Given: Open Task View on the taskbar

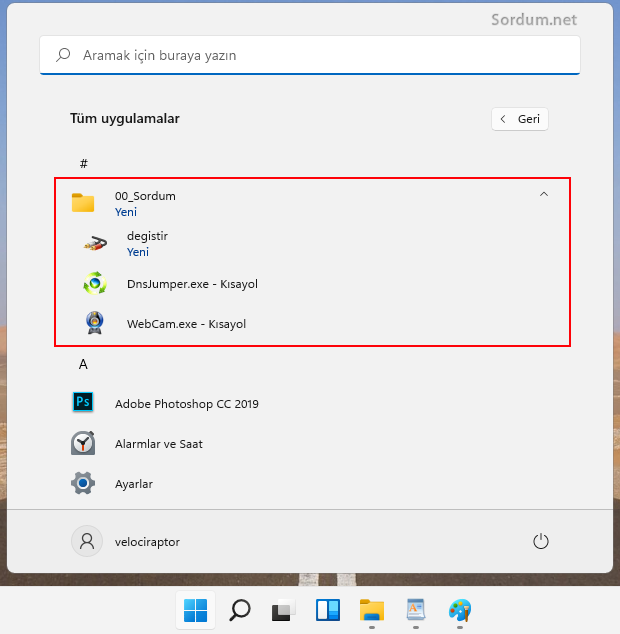Looking at the screenshot, I should point(284,610).
